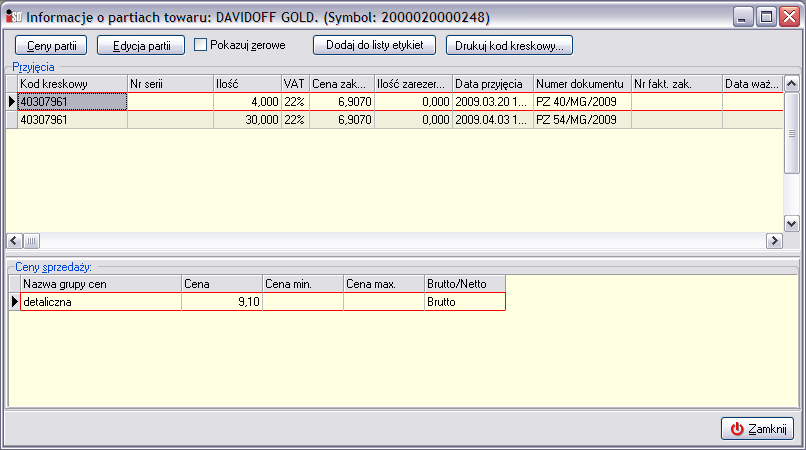This screenshot has height=450, width=806.
Task: Close window with red X
Action: pos(789,16)
